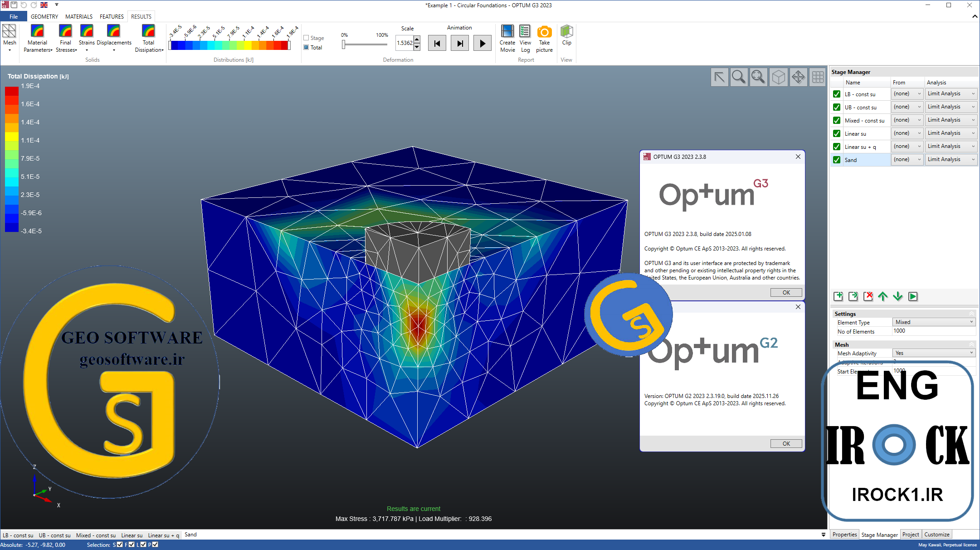980x550 pixels.
Task: Activate the Clip view tool
Action: click(x=566, y=35)
